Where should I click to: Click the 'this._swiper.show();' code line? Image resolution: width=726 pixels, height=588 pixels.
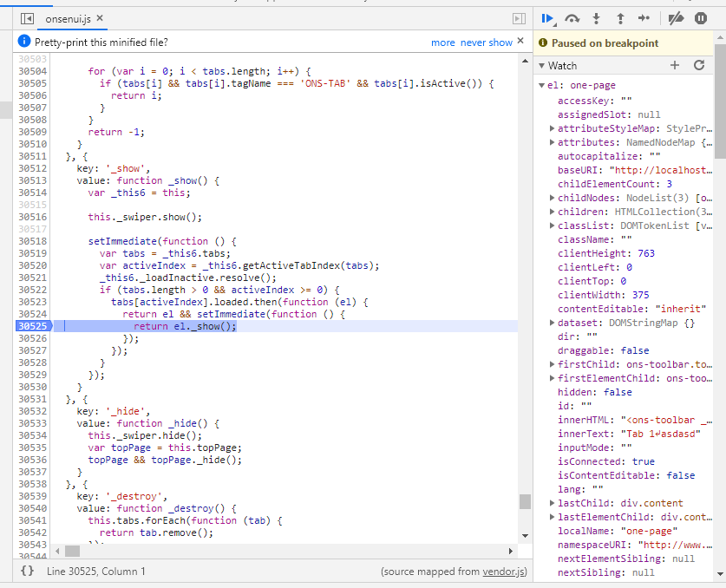pyautogui.click(x=145, y=217)
